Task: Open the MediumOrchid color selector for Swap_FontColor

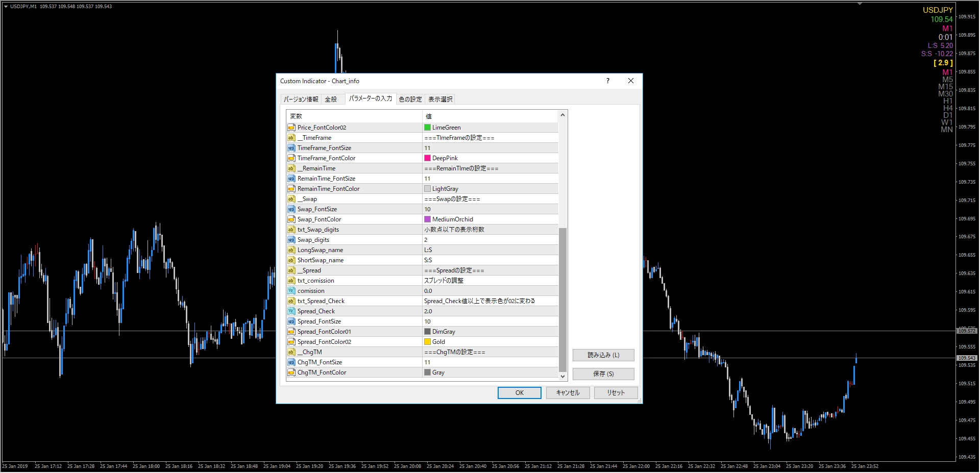Action: [x=427, y=219]
